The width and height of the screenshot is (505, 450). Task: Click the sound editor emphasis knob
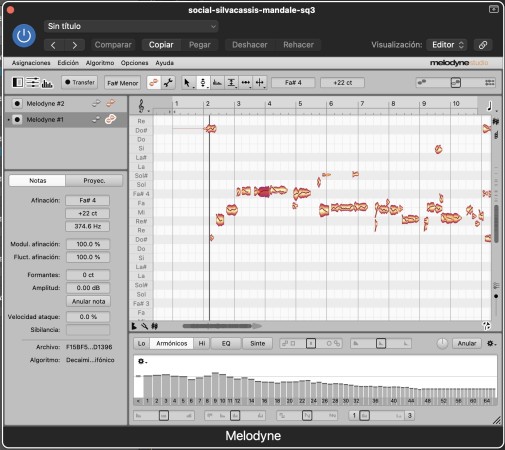click(x=442, y=343)
